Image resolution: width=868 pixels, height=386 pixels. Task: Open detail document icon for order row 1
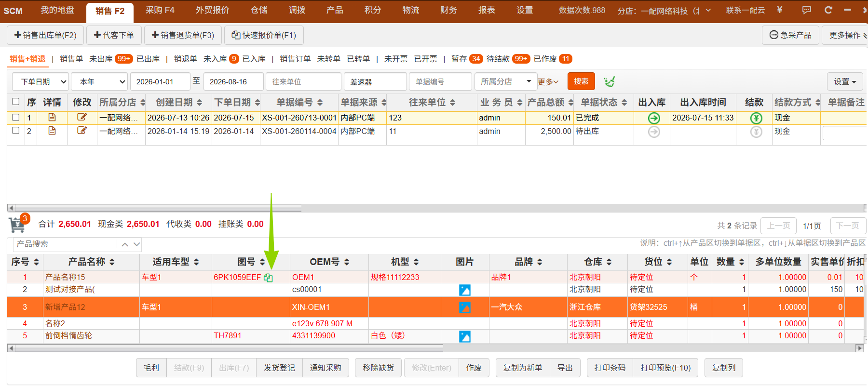pyautogui.click(x=52, y=117)
